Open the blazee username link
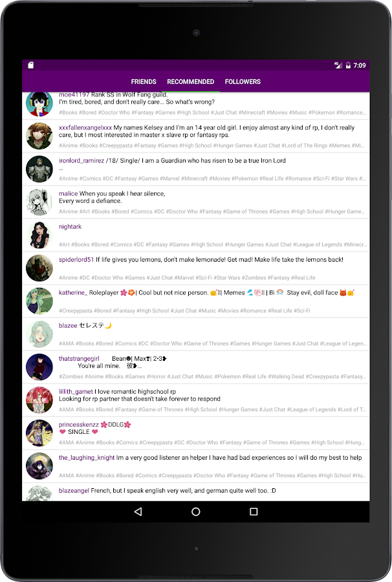 click(x=68, y=325)
